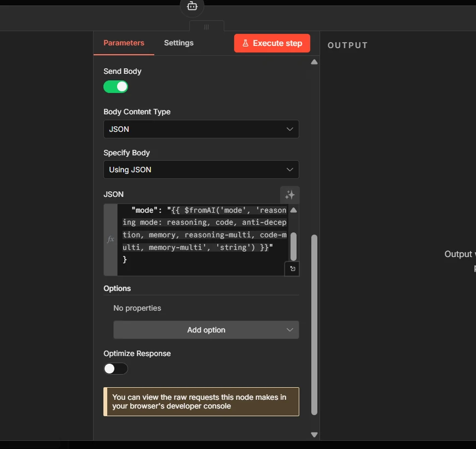
Task: Open the AI assistant sparkles icon above JSON field
Action: pos(290,195)
